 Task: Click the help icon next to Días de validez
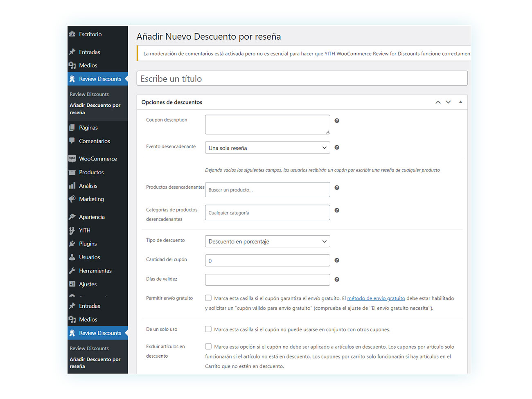click(x=337, y=280)
